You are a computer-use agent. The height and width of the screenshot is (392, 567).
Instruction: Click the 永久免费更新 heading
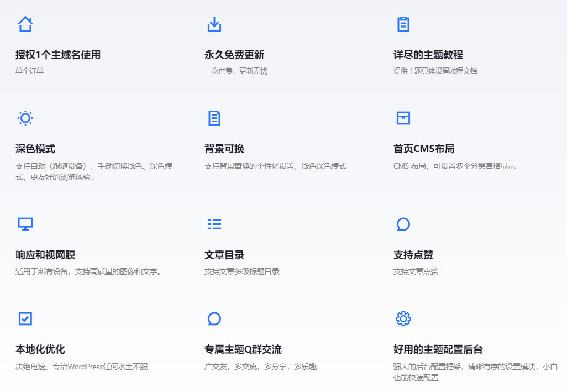coord(234,55)
